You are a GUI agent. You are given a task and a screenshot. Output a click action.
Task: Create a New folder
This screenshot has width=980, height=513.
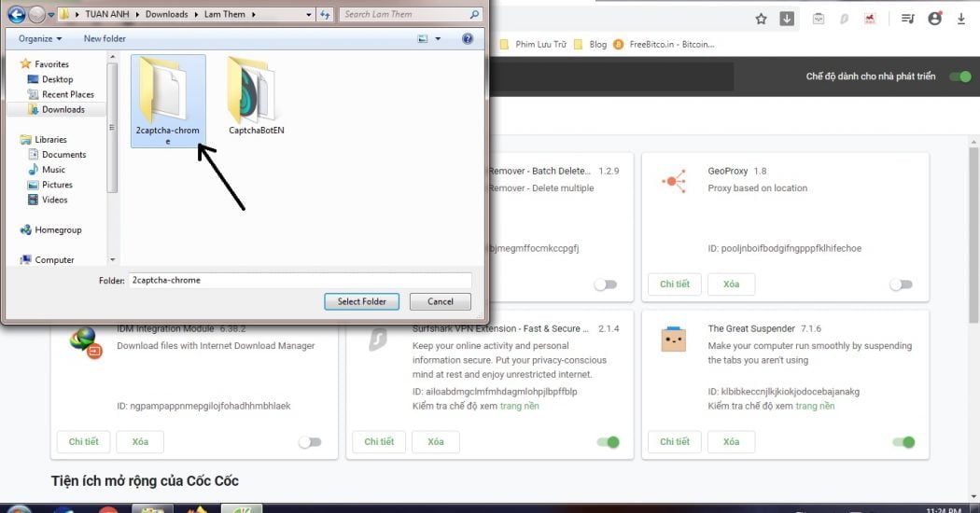pos(105,39)
